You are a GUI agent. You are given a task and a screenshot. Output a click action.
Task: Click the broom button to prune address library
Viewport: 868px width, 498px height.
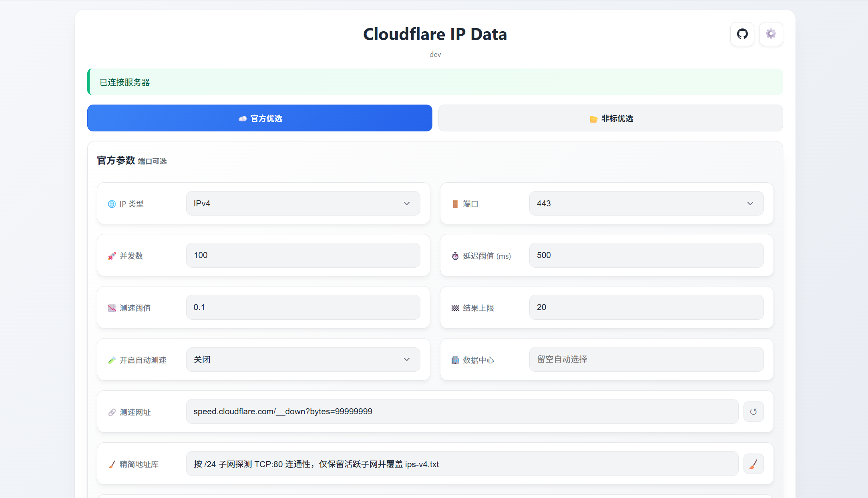click(x=753, y=464)
